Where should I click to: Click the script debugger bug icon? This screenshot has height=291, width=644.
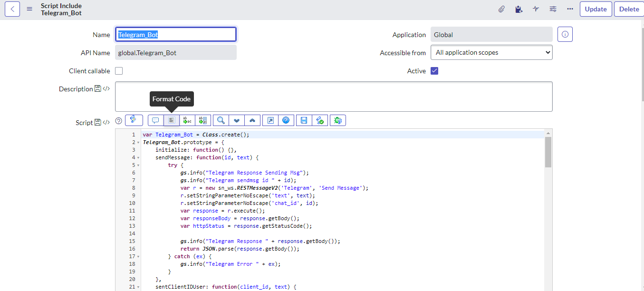coord(338,120)
